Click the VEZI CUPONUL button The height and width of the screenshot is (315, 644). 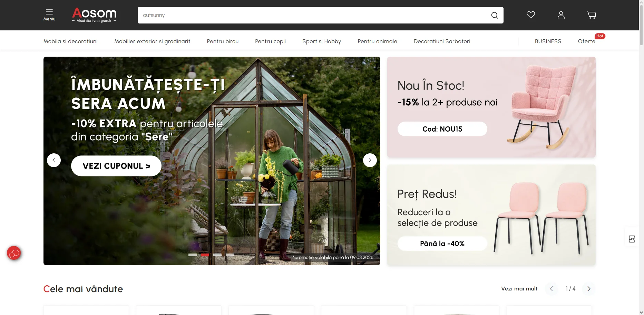[x=116, y=166]
